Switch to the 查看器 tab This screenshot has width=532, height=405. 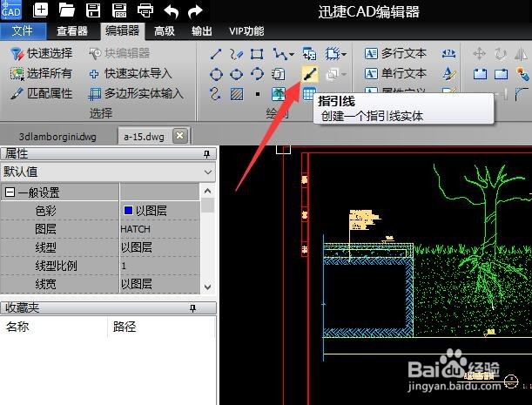point(72,31)
